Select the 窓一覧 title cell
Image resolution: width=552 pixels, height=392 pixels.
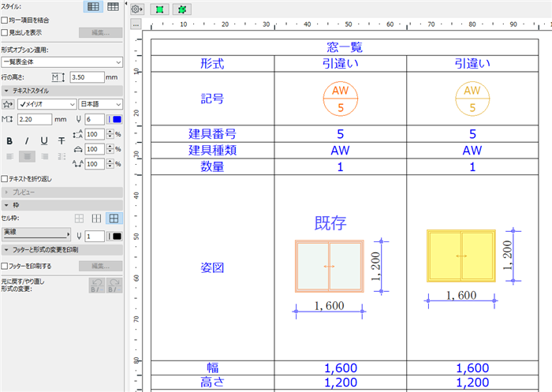click(x=345, y=47)
